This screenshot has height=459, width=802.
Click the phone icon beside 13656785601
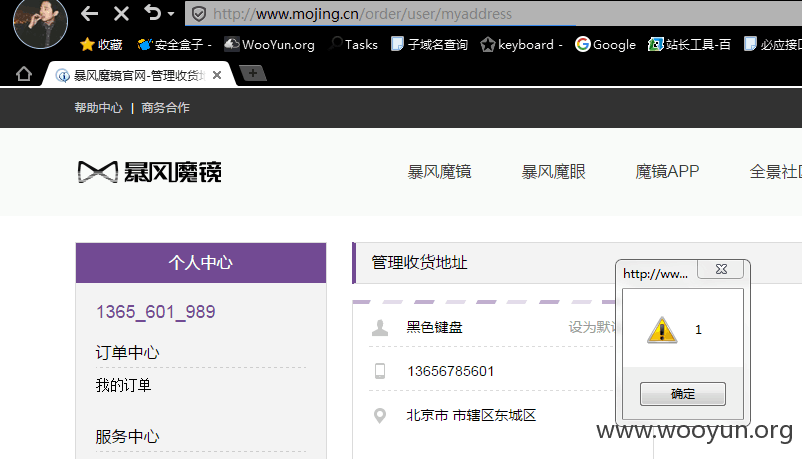[x=380, y=371]
